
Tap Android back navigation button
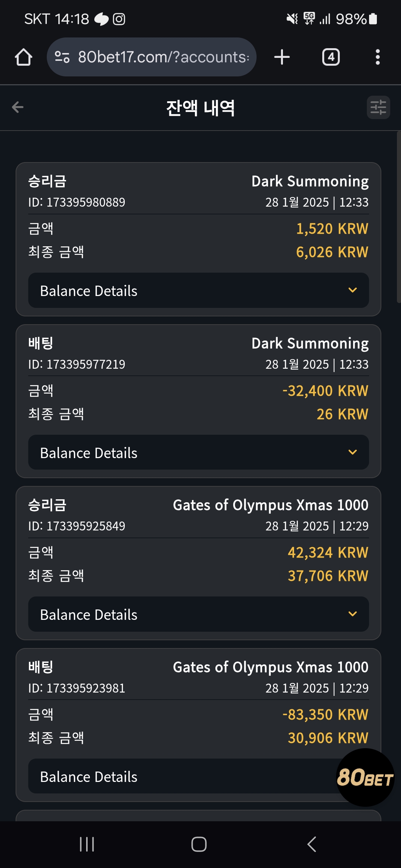pos(312,844)
